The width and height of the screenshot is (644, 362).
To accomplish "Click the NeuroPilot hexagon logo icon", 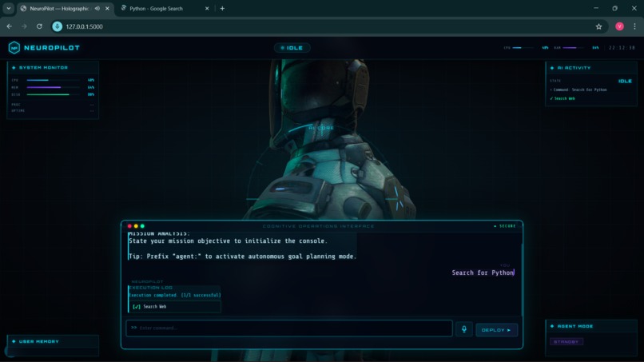I will click(14, 48).
